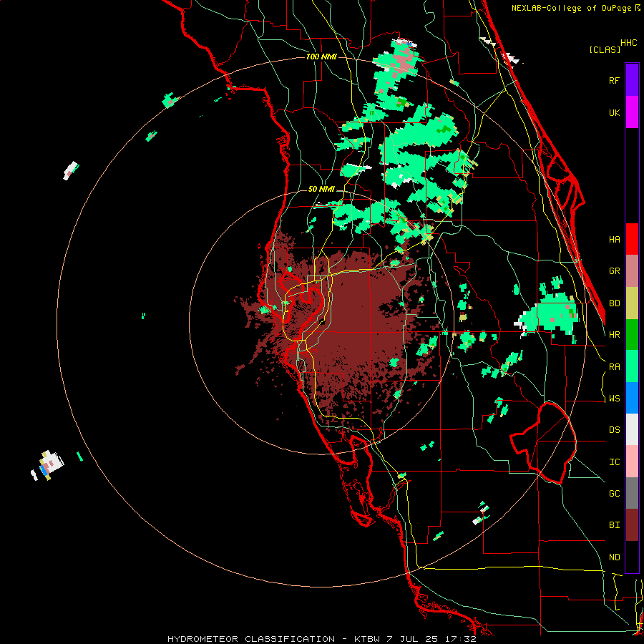The image size is (644, 644).
Task: Click the RF legend label
Action: pos(614,80)
